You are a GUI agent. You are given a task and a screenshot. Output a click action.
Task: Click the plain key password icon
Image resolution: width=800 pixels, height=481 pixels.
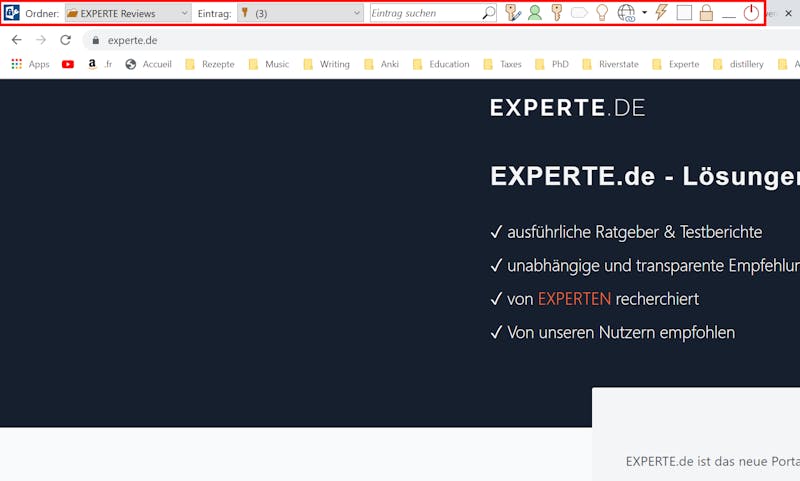(x=557, y=13)
